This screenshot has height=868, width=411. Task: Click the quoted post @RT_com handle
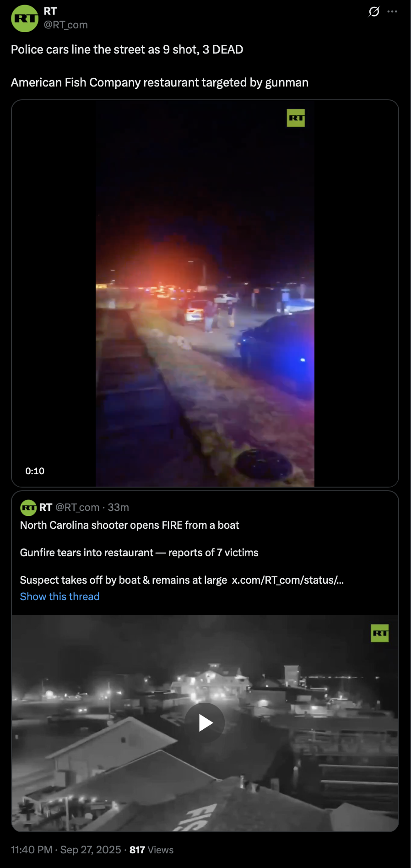point(77,507)
